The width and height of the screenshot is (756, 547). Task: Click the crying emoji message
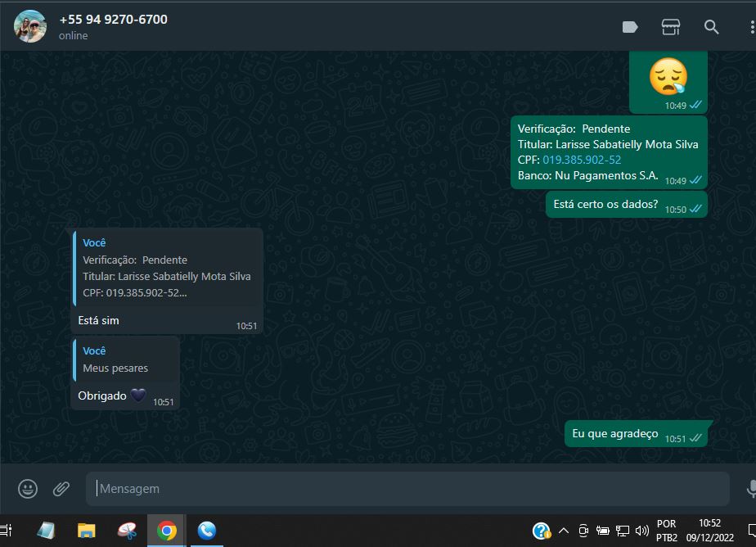668,77
